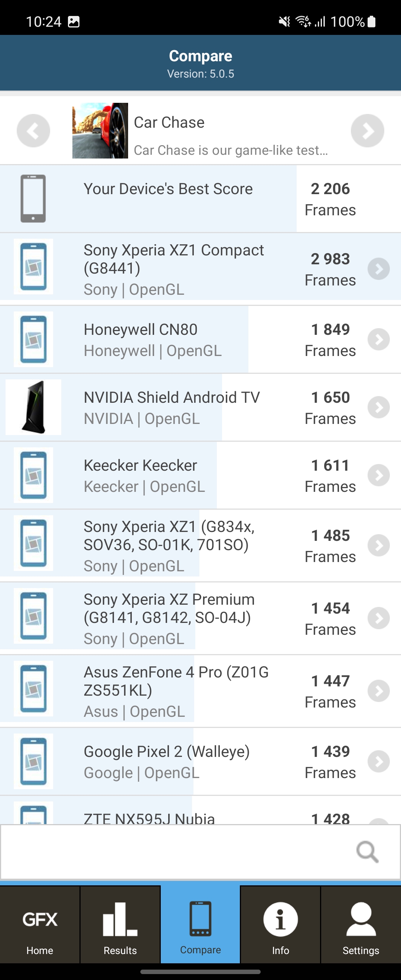
Task: Go to next benchmark test arrow
Action: click(x=367, y=131)
